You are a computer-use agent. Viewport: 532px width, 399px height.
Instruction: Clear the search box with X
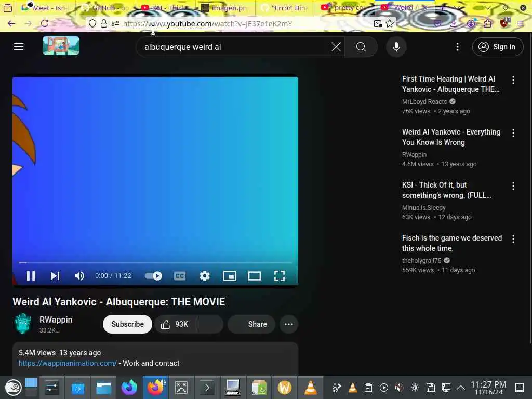(336, 47)
